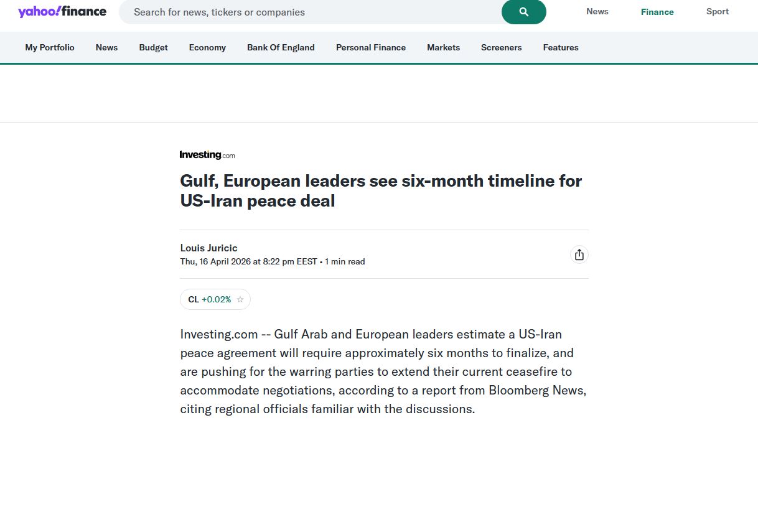758x532 pixels.
Task: Open the share article icon
Action: 579,254
